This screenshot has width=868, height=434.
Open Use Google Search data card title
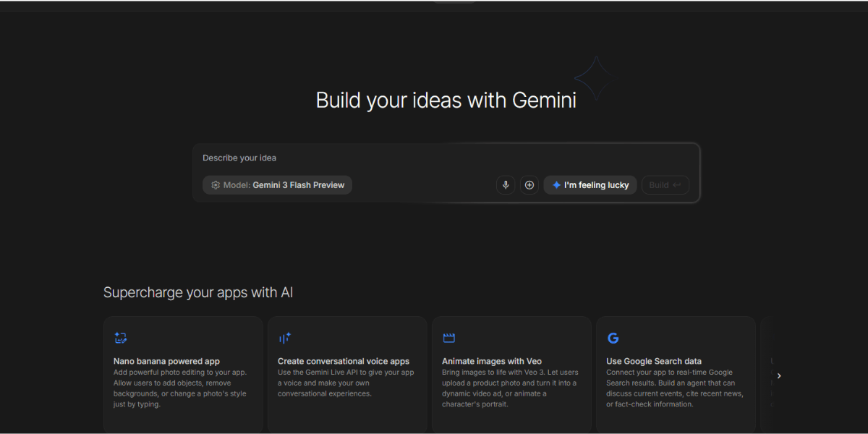(654, 361)
